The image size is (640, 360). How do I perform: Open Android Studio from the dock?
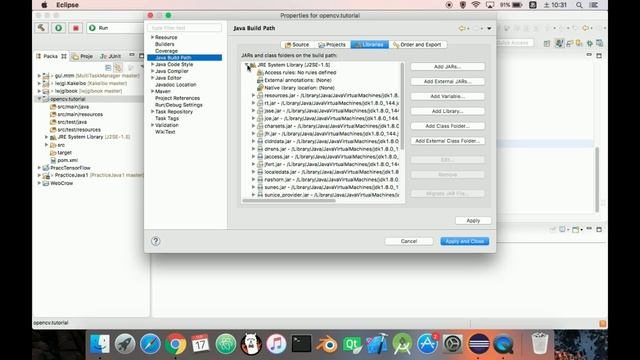(x=402, y=344)
